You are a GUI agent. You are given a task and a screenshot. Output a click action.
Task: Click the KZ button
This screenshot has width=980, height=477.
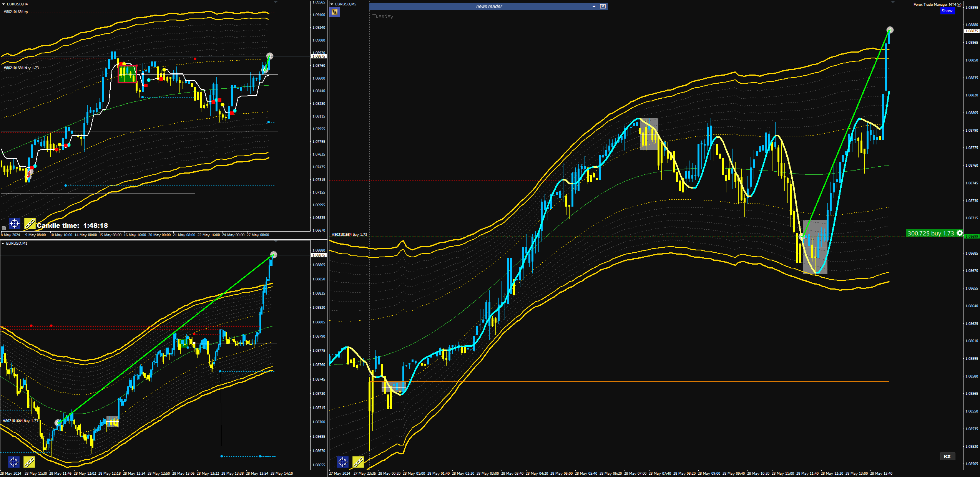947,456
